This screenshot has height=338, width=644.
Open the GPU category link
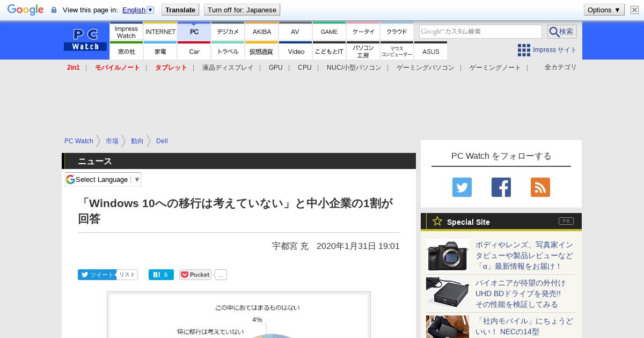click(276, 68)
